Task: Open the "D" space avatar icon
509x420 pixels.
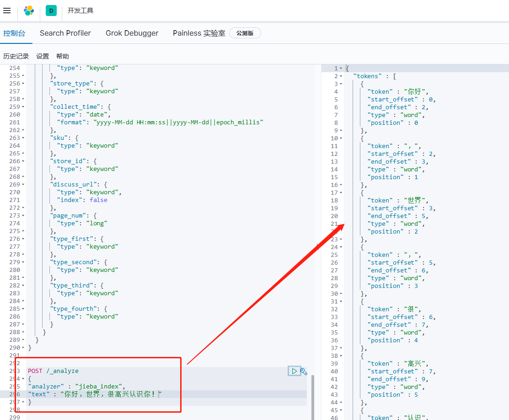Action: point(51,10)
